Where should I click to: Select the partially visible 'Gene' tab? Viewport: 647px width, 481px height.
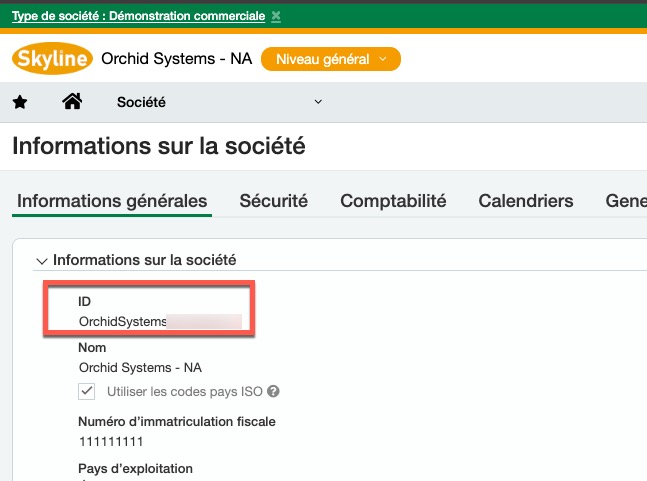pos(625,201)
